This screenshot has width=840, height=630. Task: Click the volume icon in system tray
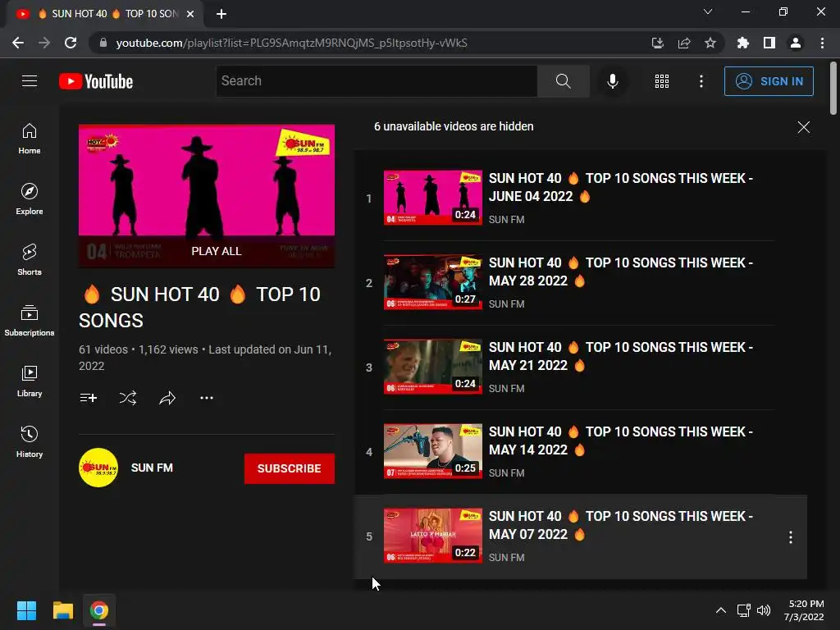[x=764, y=610]
